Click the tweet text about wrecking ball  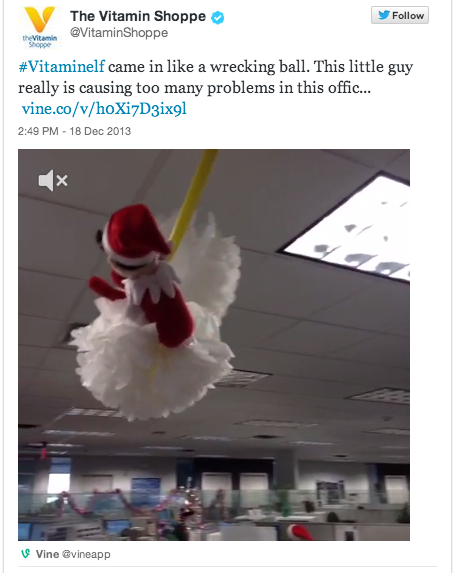pyautogui.click(x=216, y=77)
